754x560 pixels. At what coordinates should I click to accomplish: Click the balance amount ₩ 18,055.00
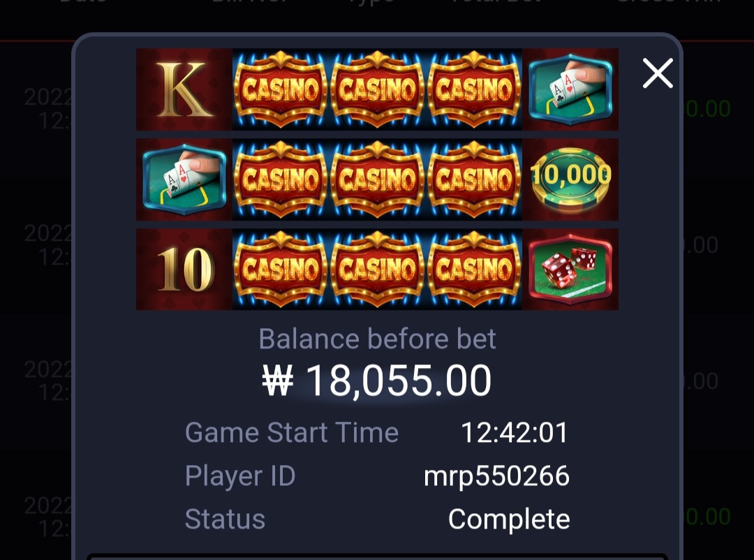[x=377, y=381]
